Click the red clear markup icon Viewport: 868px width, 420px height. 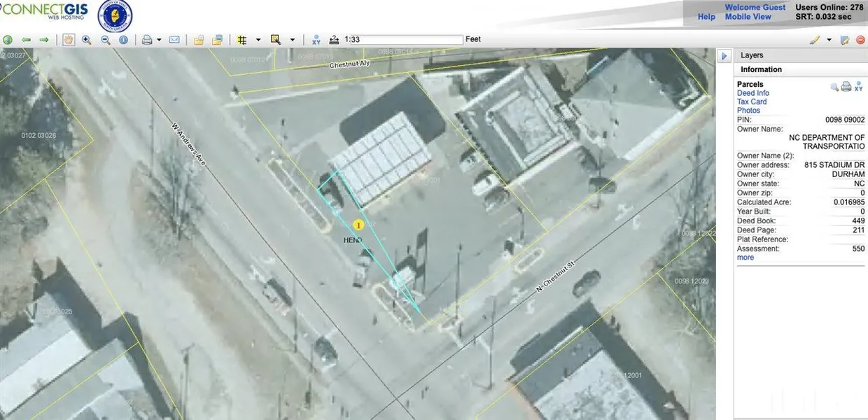click(860, 40)
